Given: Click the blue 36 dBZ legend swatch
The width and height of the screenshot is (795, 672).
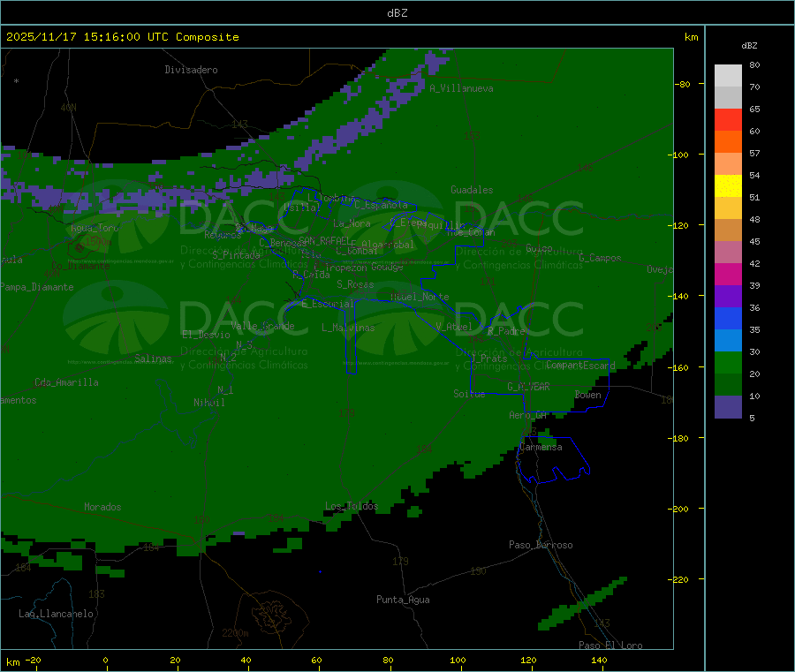Looking at the screenshot, I should tap(728, 318).
